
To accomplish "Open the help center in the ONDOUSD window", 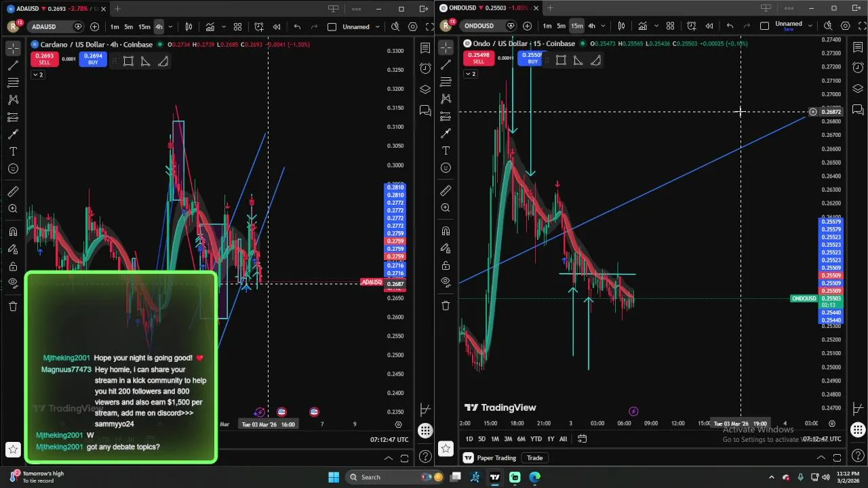I will click(x=858, y=456).
